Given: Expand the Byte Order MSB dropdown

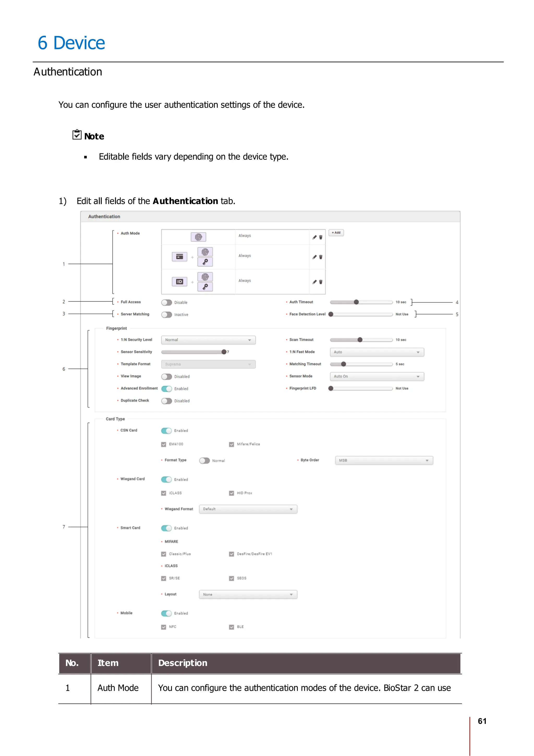Looking at the screenshot, I should pyautogui.click(x=384, y=460).
